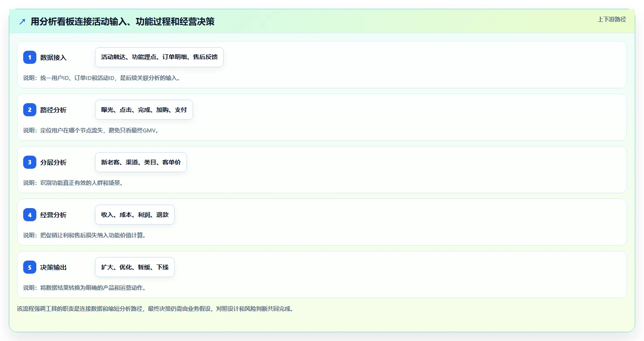This screenshot has height=341, width=644.
Task: Select the 上下游路径 label in header
Action: (612, 19)
